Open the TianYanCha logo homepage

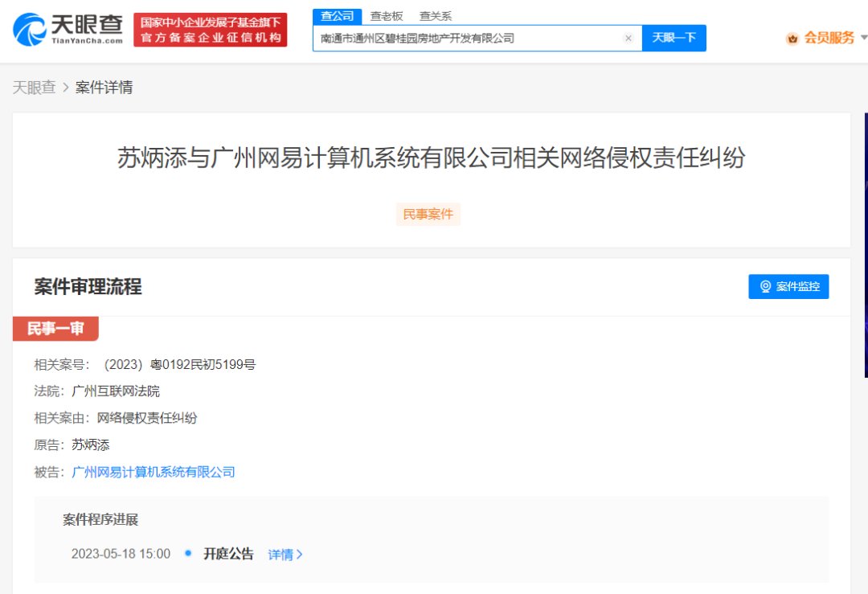[x=68, y=30]
